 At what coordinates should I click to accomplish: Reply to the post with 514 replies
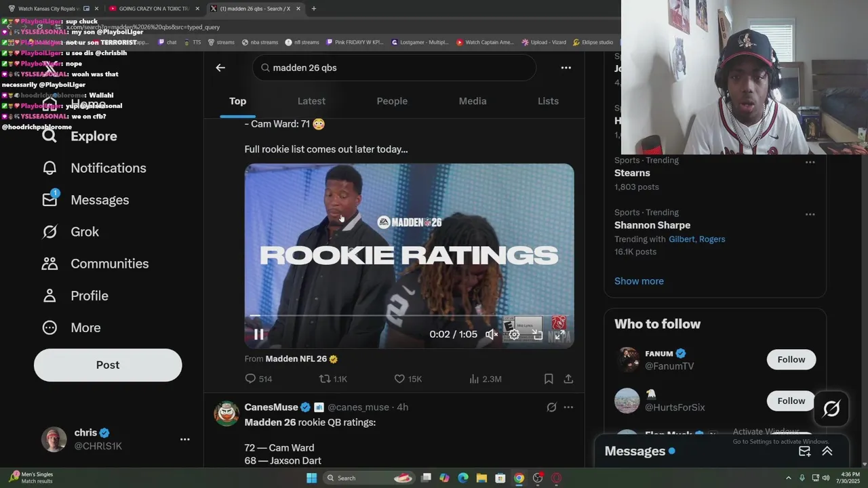258,379
